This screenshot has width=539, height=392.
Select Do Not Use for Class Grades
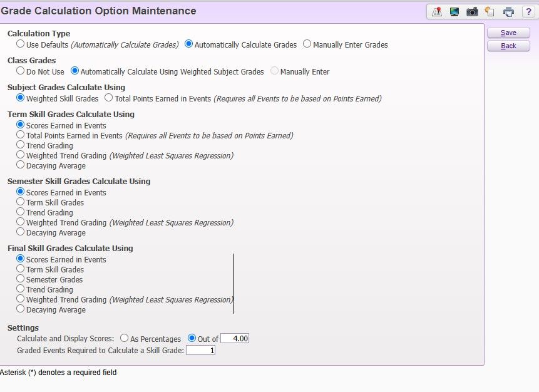pos(21,71)
